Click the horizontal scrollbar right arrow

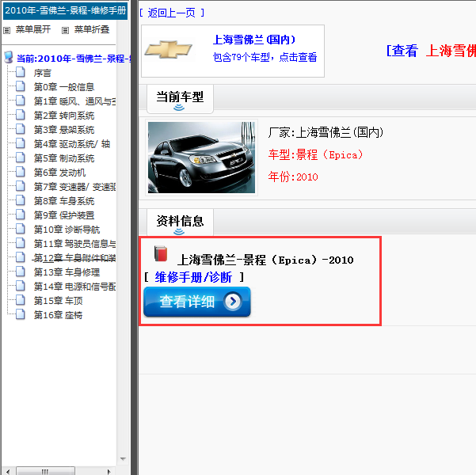tap(109, 471)
